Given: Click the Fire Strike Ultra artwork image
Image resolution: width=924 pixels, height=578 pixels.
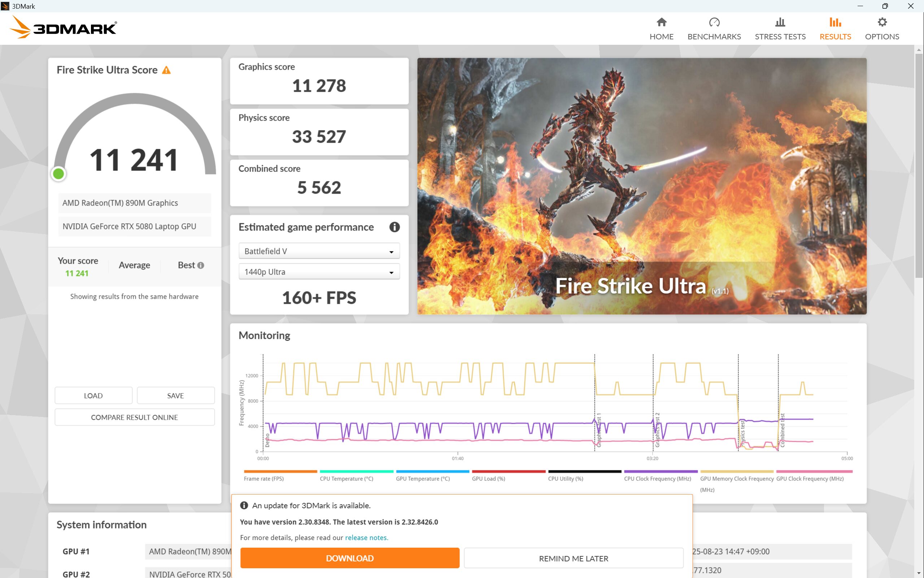Looking at the screenshot, I should click(642, 186).
